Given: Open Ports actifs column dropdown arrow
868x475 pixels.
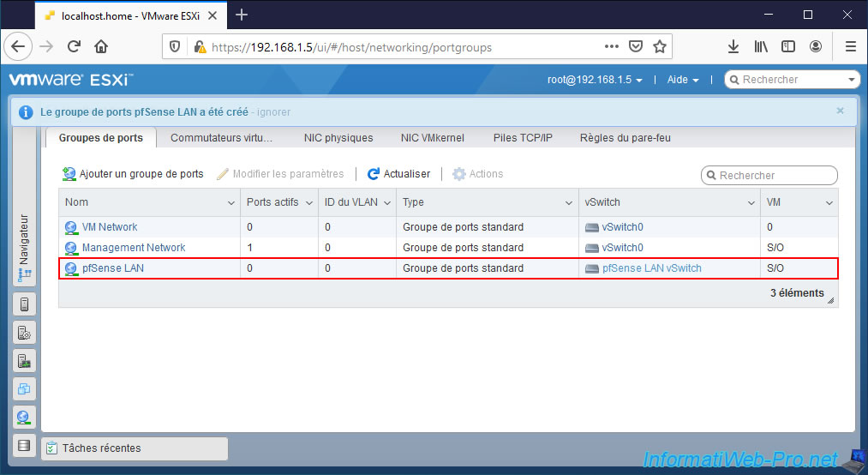Looking at the screenshot, I should (308, 203).
